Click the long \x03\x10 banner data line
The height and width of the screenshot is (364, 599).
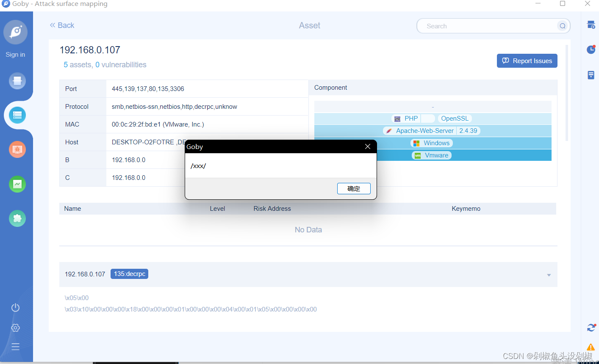pos(191,309)
